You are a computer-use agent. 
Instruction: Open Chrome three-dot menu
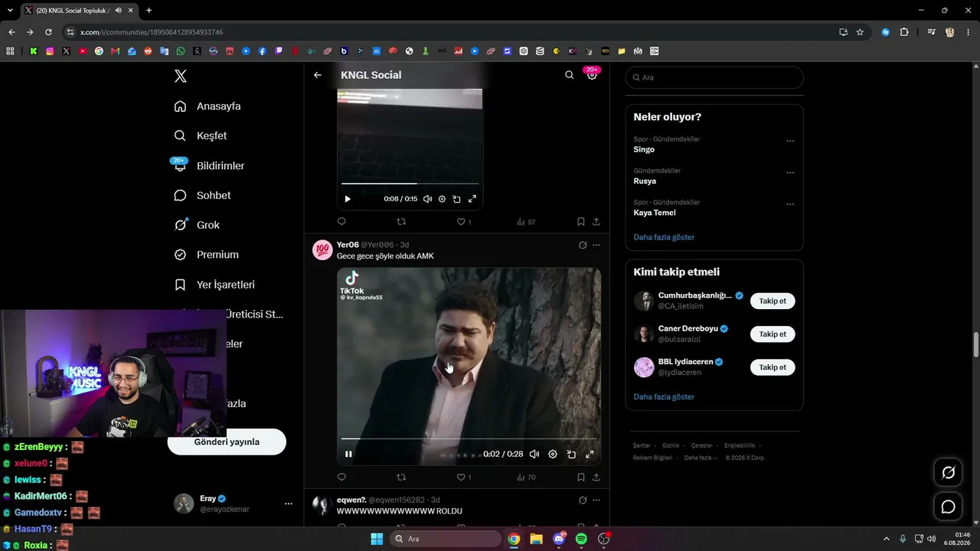pyautogui.click(x=968, y=32)
